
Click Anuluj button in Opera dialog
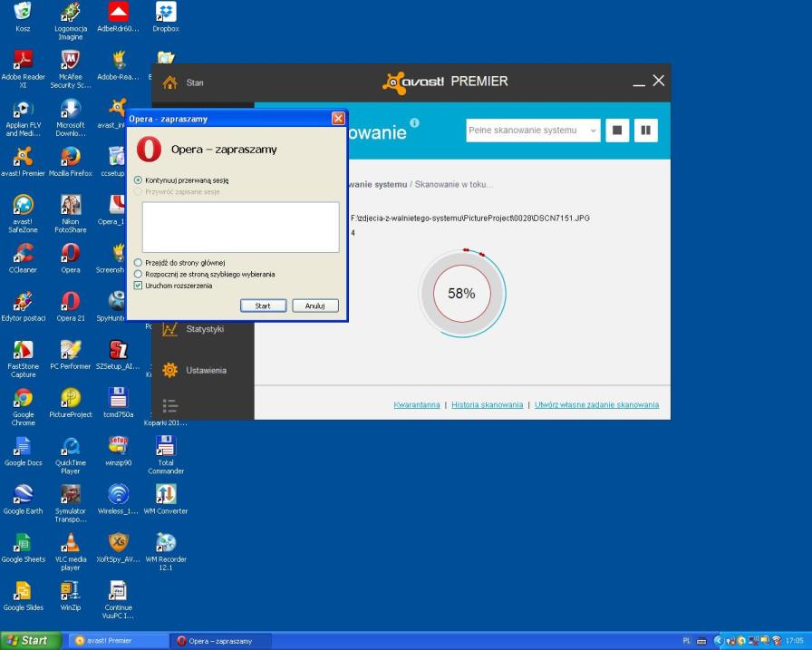[x=314, y=306]
